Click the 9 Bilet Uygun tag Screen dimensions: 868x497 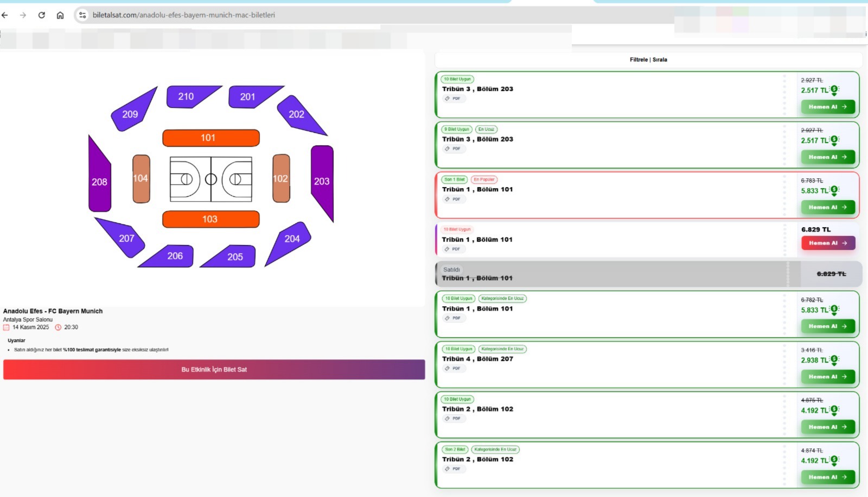(457, 130)
